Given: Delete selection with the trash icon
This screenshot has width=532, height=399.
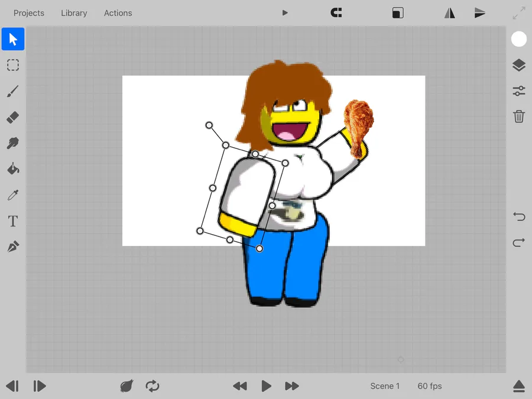Looking at the screenshot, I should pos(519,116).
